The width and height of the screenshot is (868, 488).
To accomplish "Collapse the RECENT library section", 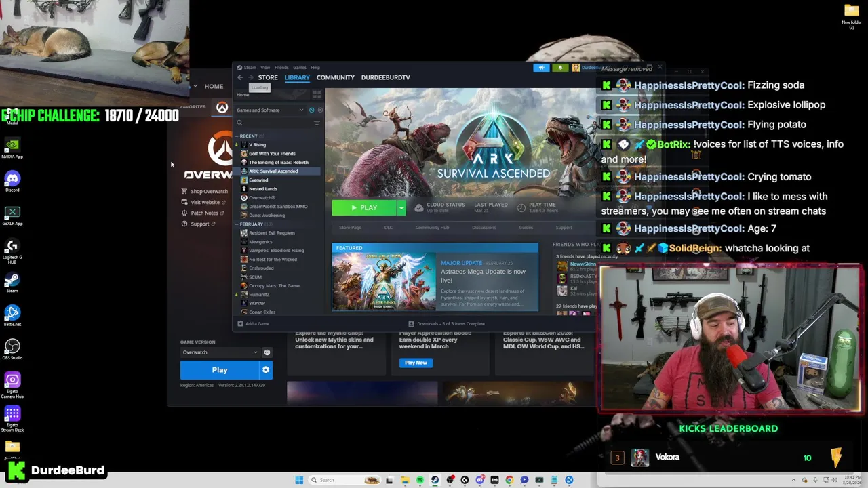I will (248, 136).
